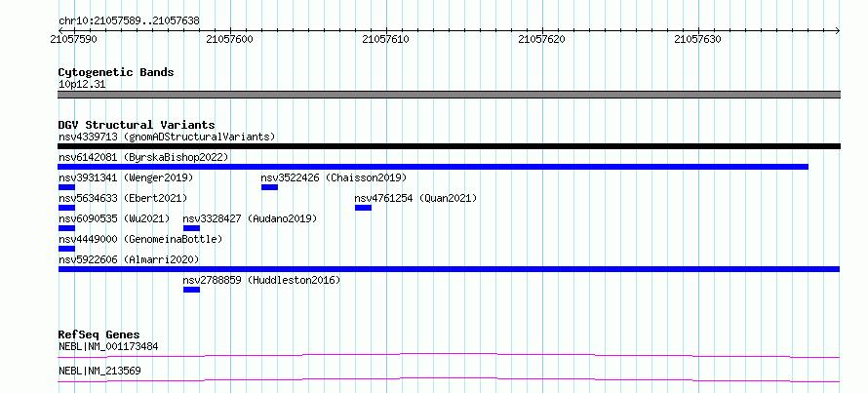Select blue bar under nsv3931341

click(x=66, y=187)
